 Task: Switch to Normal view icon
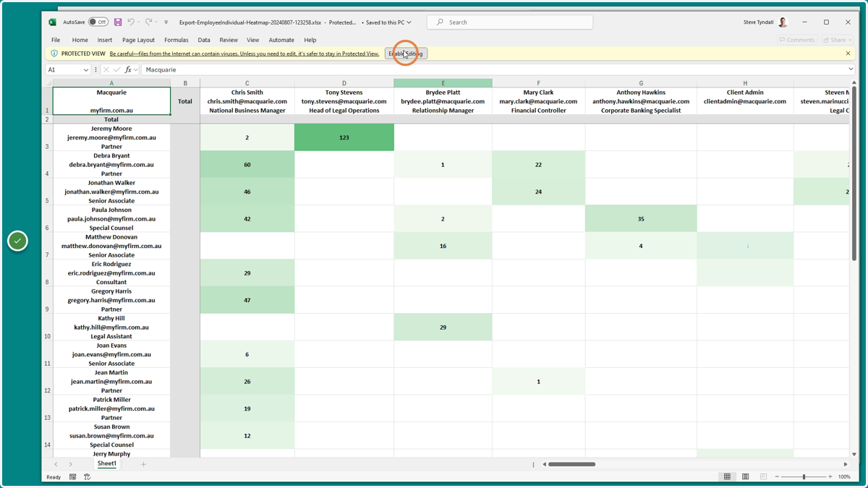coord(728,477)
